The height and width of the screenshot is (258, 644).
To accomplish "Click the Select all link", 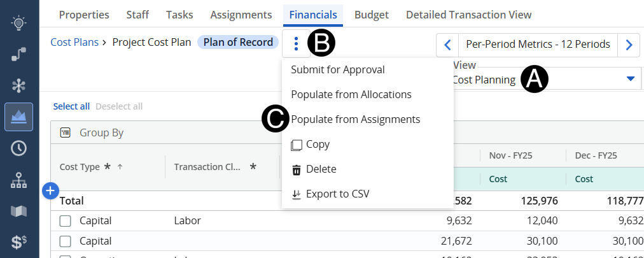I will (x=71, y=106).
